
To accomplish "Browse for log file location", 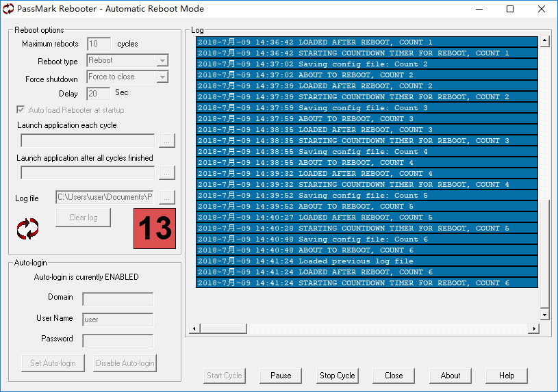I will [167, 197].
